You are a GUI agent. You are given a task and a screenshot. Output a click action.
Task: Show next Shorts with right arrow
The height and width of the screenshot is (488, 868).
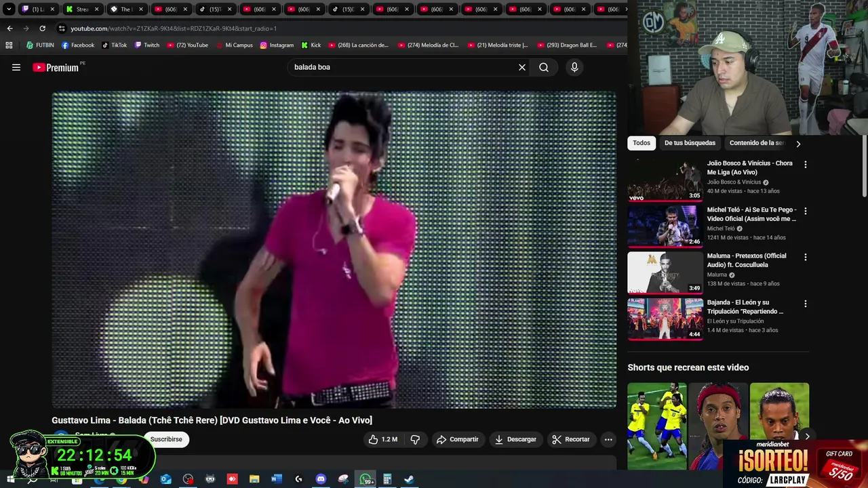click(x=807, y=436)
